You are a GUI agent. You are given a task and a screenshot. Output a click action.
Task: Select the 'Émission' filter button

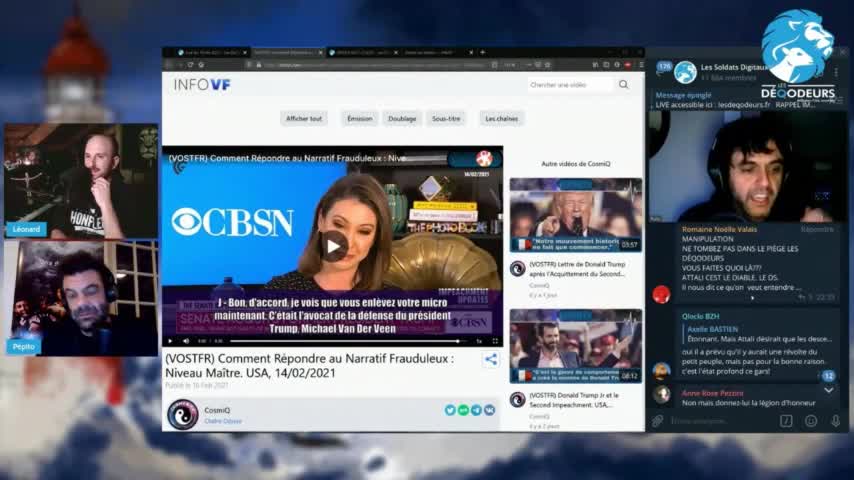[x=359, y=118]
